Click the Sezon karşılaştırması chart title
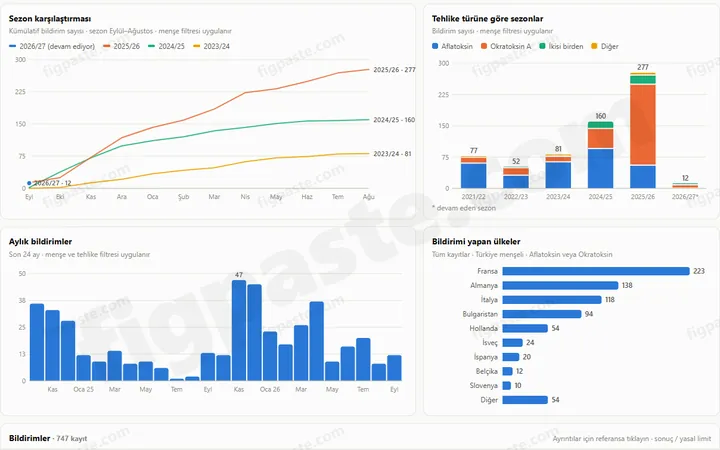 click(x=50, y=19)
